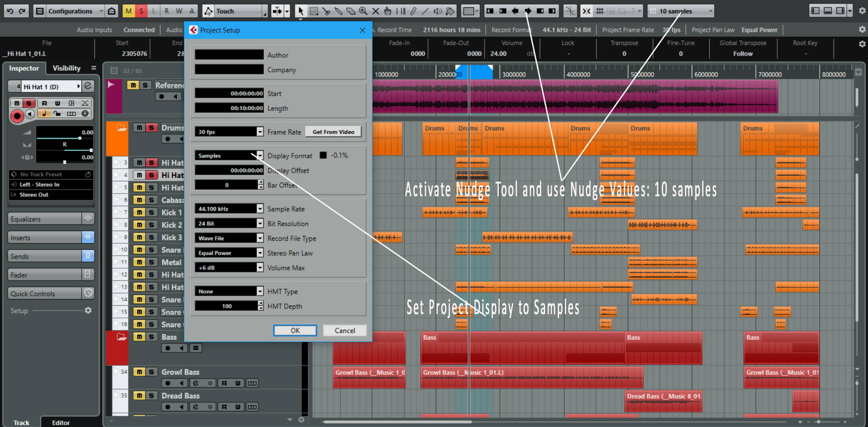Toggle Lock track icon in Inspector

point(57,114)
